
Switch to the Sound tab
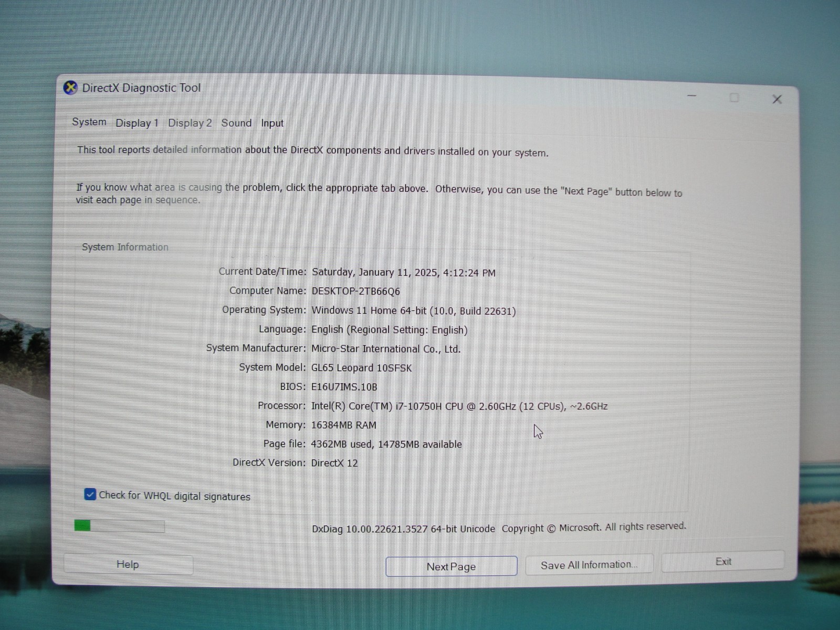pyautogui.click(x=236, y=123)
